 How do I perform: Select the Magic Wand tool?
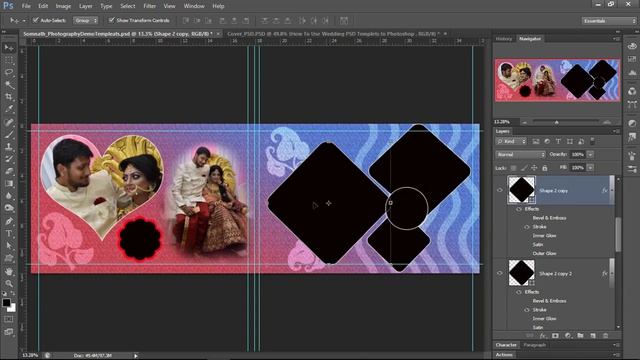click(x=9, y=85)
